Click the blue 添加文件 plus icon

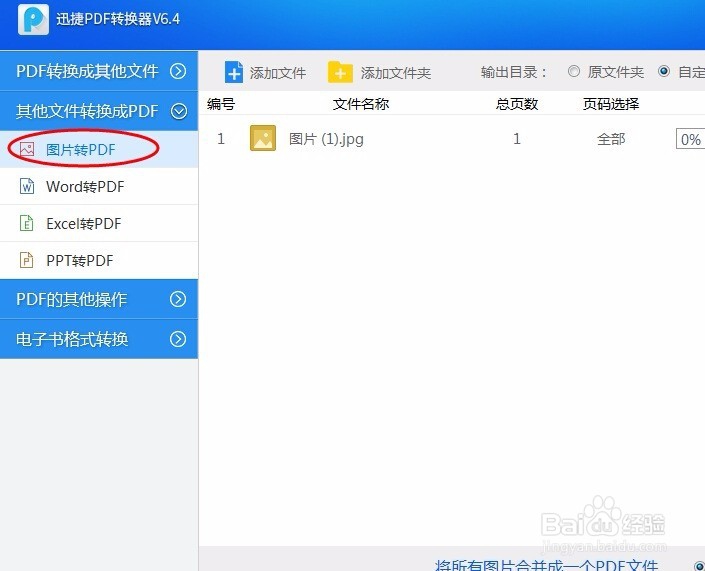(x=233, y=72)
